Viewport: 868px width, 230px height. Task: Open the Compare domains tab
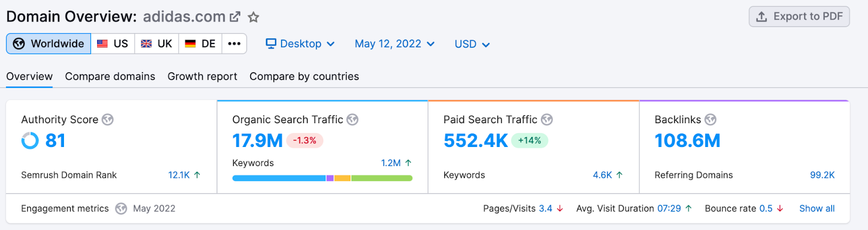point(110,76)
